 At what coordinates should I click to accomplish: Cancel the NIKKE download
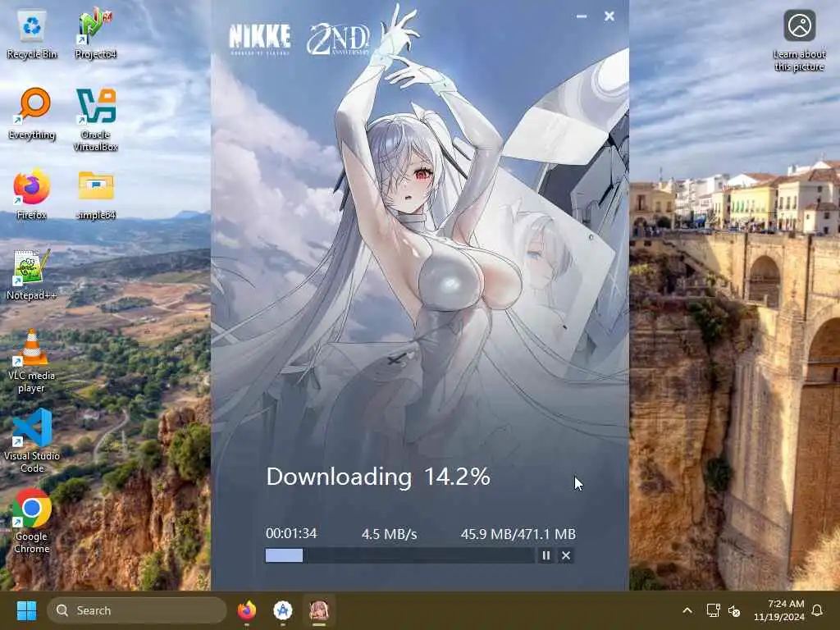coord(566,555)
